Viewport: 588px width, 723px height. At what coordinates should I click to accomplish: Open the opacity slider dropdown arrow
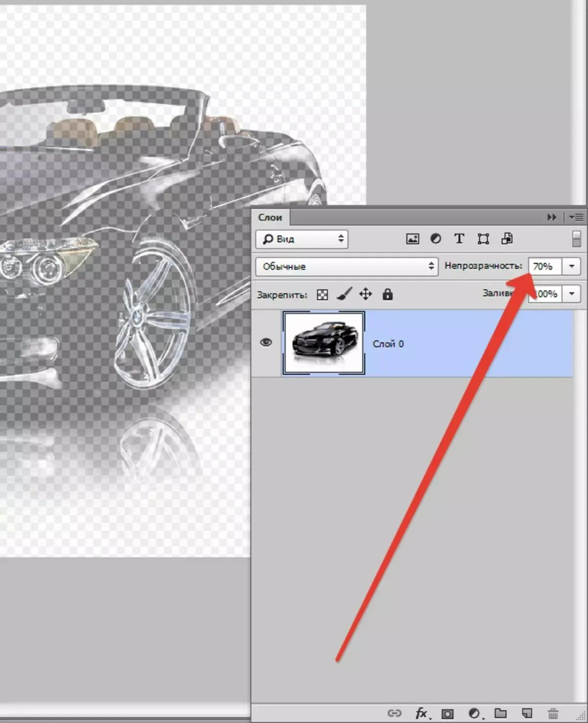(572, 266)
